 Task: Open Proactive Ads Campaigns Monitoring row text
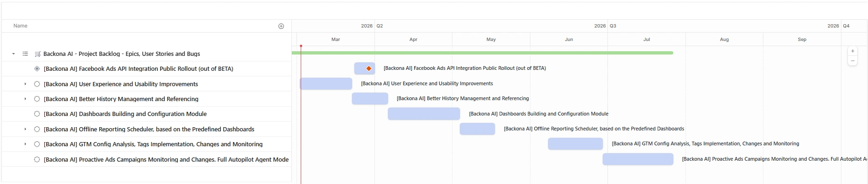pos(166,160)
